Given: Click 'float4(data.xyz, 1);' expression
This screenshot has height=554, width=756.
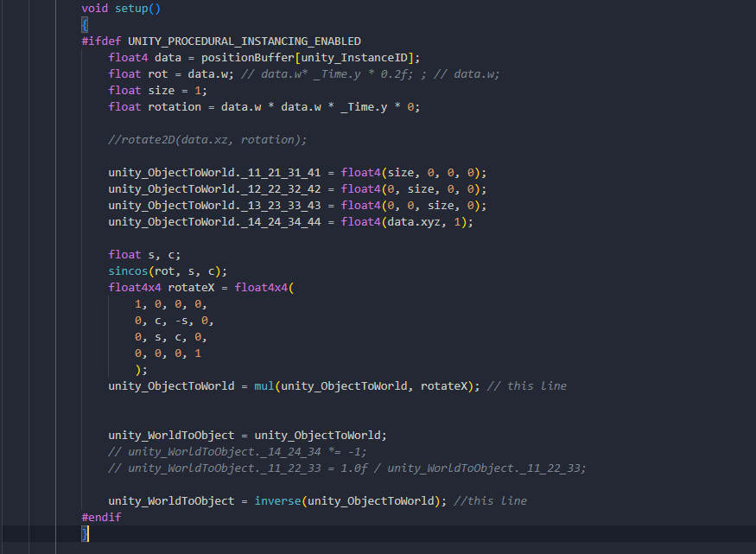Looking at the screenshot, I should [x=407, y=221].
